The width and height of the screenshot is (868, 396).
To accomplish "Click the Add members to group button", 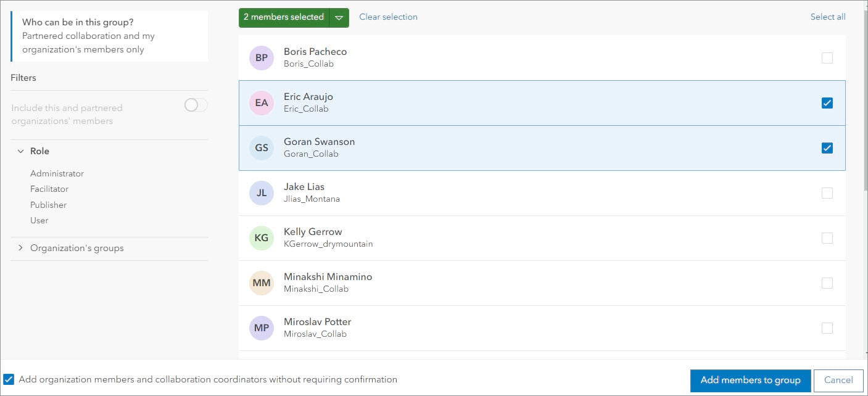I will (x=750, y=380).
